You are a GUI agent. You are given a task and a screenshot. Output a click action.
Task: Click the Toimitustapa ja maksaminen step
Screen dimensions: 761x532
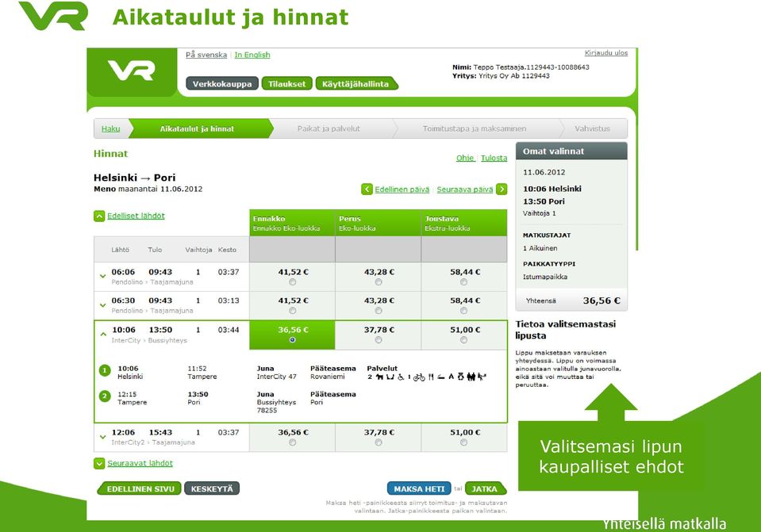click(x=475, y=128)
